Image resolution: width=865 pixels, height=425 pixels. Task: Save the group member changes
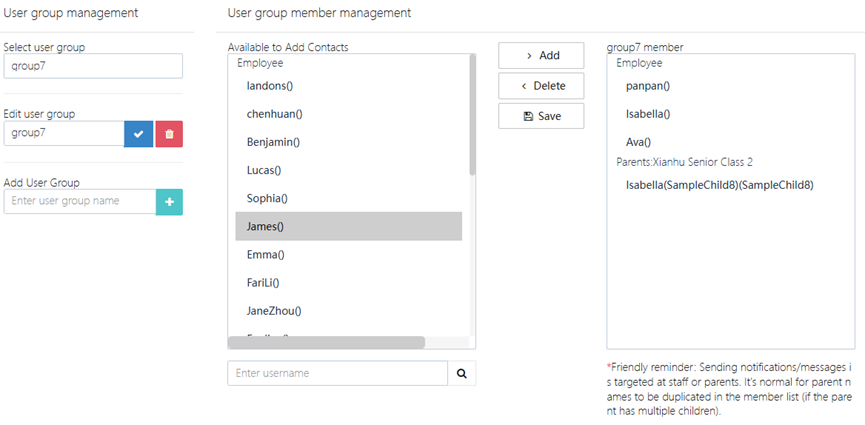pos(541,116)
